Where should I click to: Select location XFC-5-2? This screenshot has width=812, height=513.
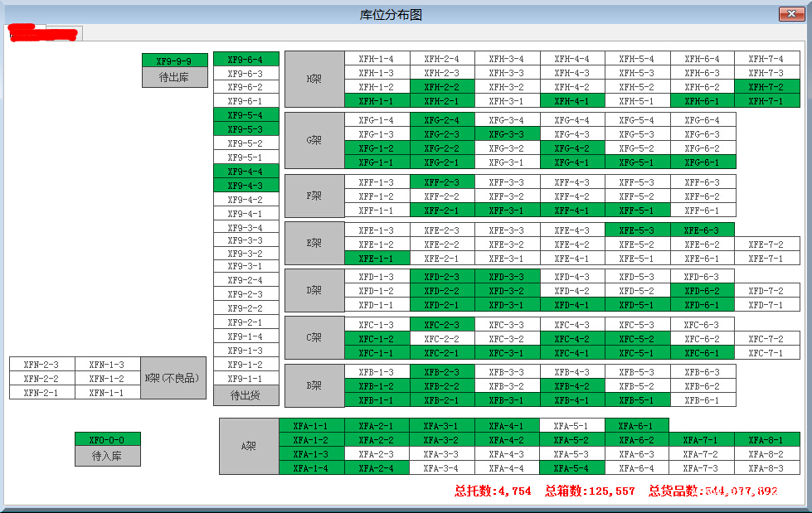(638, 339)
